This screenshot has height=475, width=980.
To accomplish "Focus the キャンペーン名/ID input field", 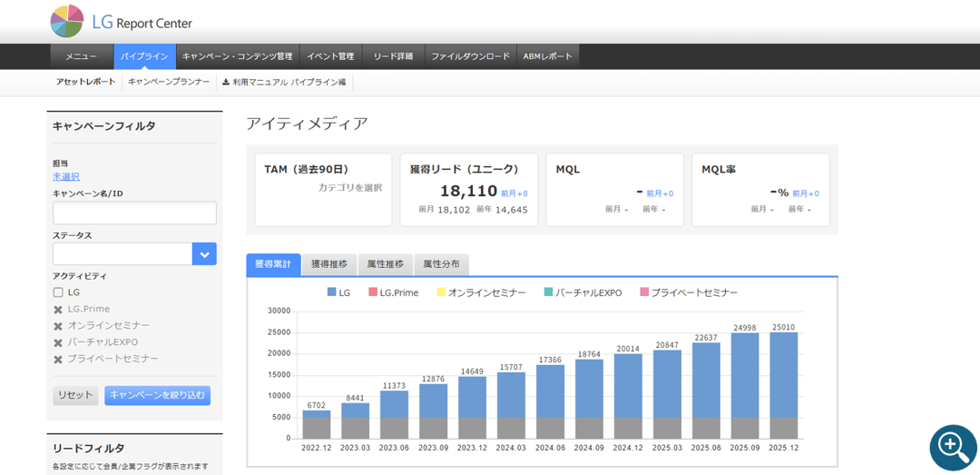I will (x=134, y=213).
